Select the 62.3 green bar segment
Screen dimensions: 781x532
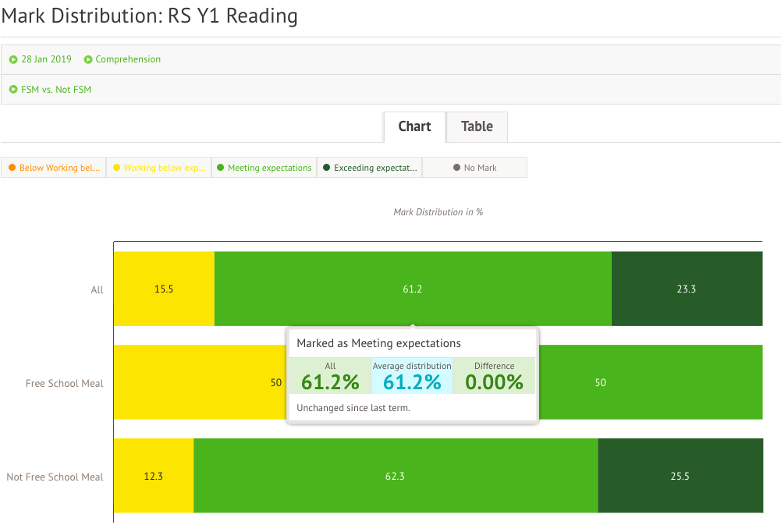[x=396, y=476]
